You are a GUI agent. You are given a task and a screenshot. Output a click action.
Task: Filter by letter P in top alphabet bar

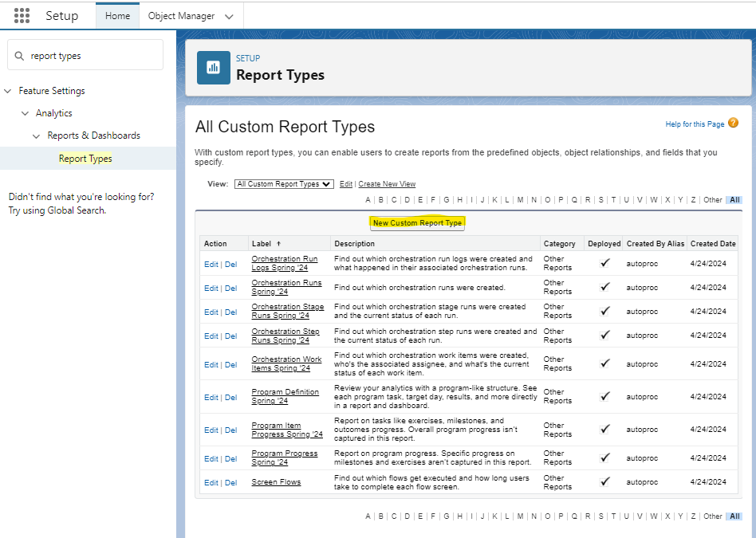[561, 199]
